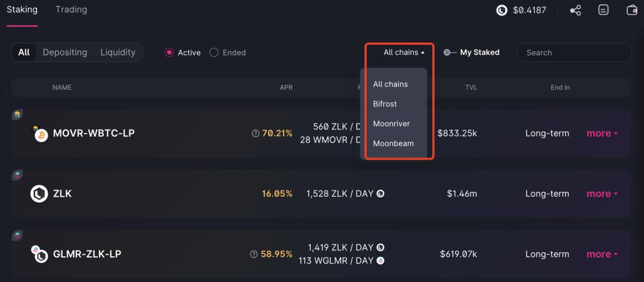Screen dimensions: 644x282
Task: Show Depositing pools only
Action: click(x=64, y=52)
